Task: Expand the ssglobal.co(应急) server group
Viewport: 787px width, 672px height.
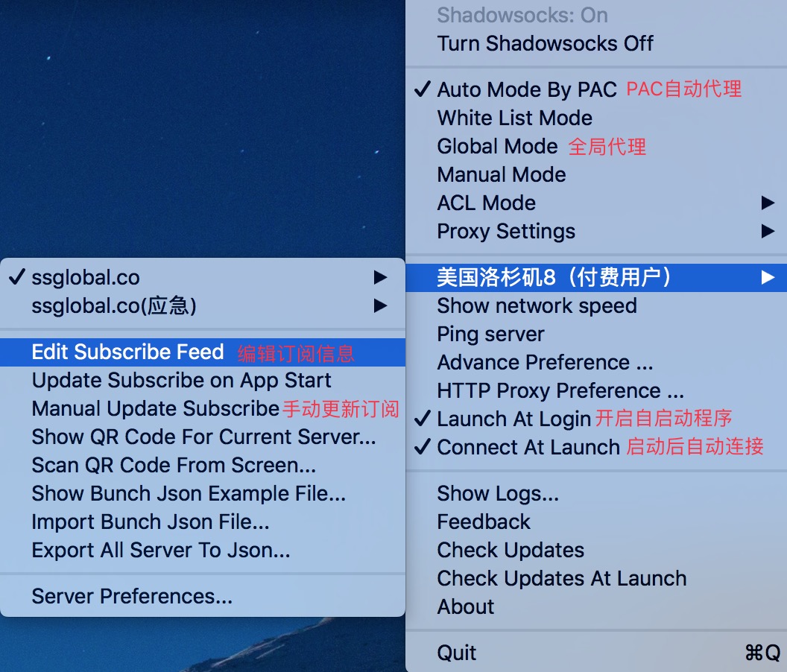Action: click(203, 305)
